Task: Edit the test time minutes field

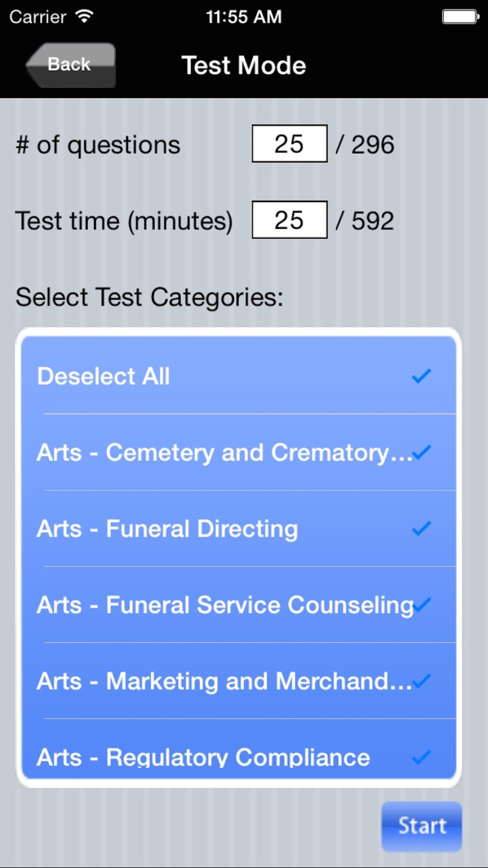Action: [289, 220]
